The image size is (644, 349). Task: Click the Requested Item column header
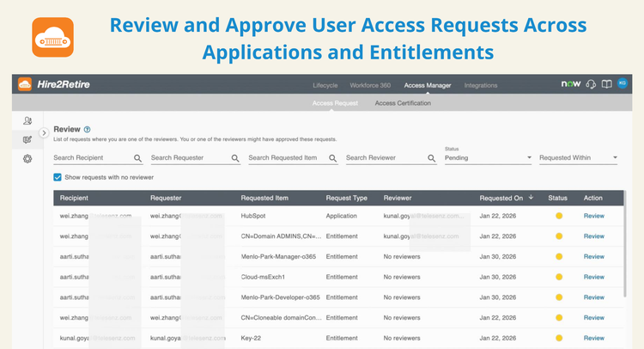click(264, 198)
